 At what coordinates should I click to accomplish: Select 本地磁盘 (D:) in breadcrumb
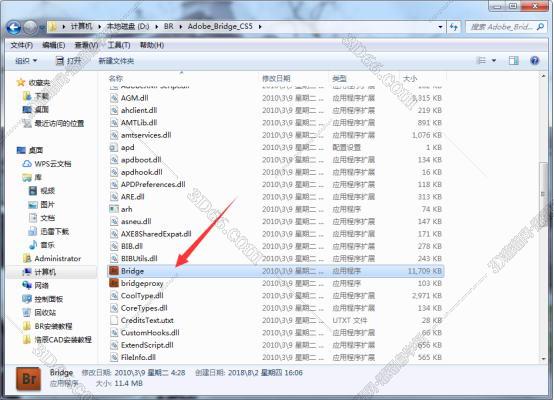click(128, 27)
